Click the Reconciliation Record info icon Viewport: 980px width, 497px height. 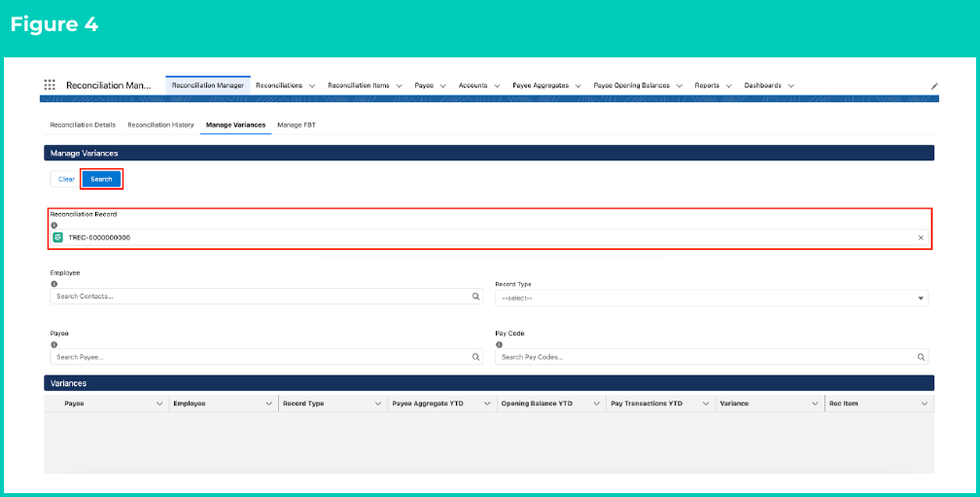pos(53,225)
